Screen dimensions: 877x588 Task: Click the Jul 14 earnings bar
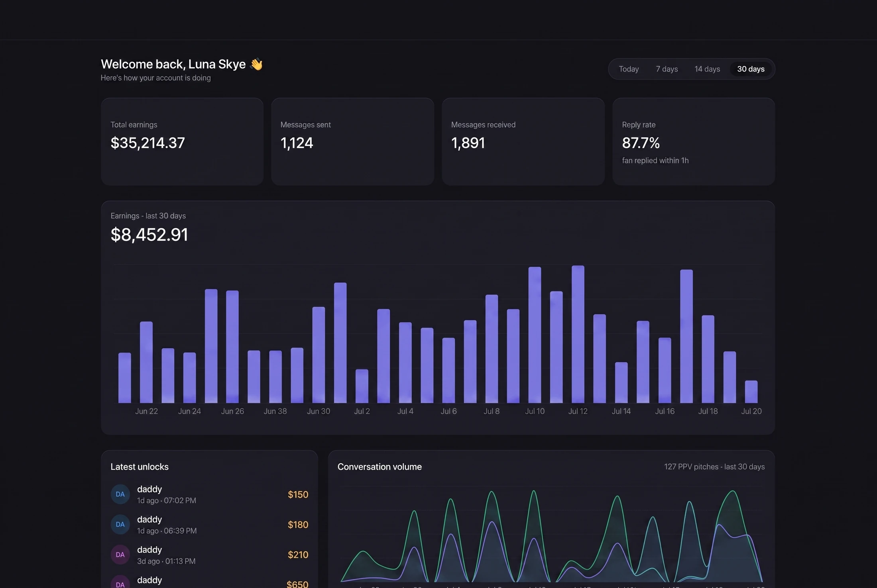pyautogui.click(x=621, y=382)
